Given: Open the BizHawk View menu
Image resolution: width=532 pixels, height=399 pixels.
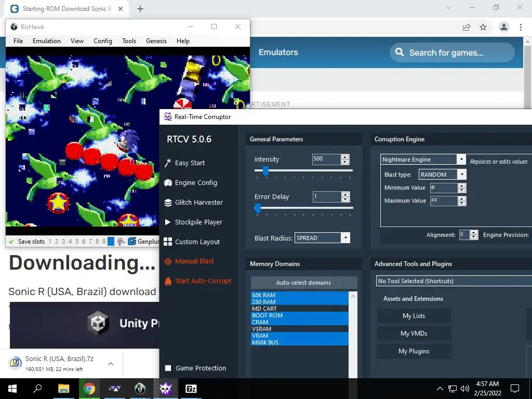Looking at the screenshot, I should click(77, 41).
